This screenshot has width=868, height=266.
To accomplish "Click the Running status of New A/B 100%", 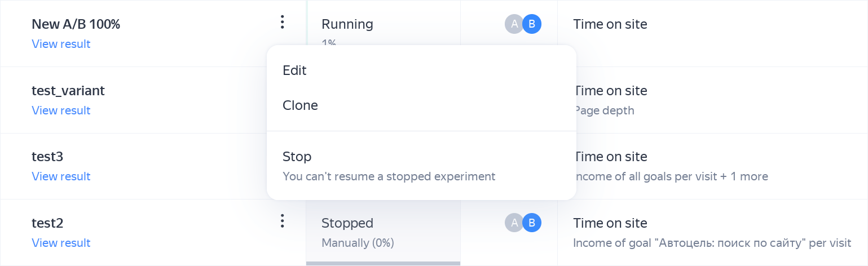I will [347, 24].
